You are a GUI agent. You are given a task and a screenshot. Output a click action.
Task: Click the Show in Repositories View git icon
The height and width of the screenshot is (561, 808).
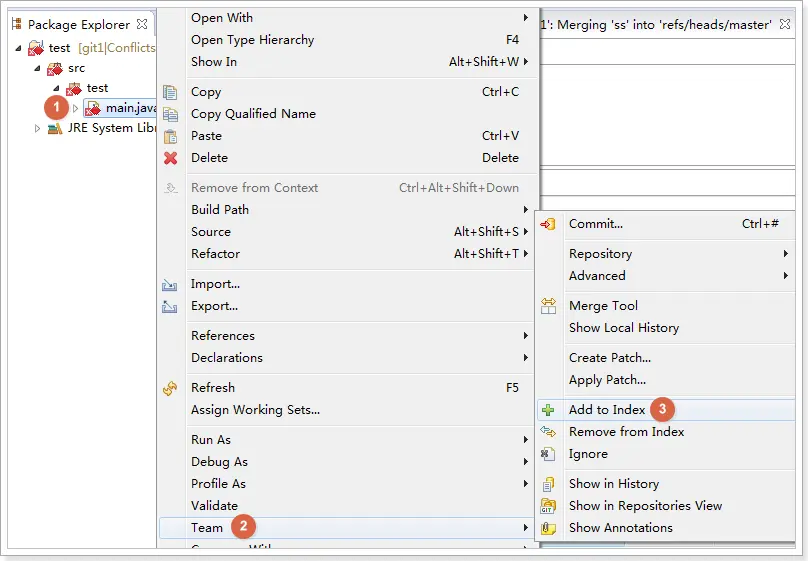pos(548,506)
